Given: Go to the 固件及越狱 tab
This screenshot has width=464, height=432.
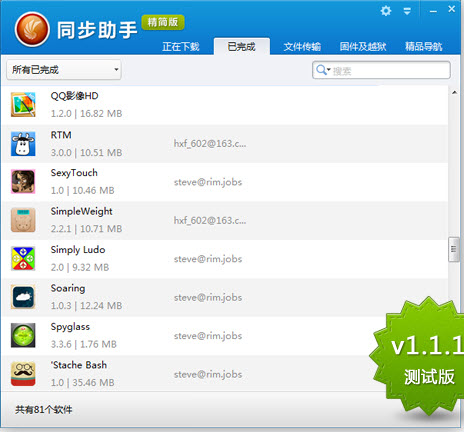Looking at the screenshot, I should point(363,46).
